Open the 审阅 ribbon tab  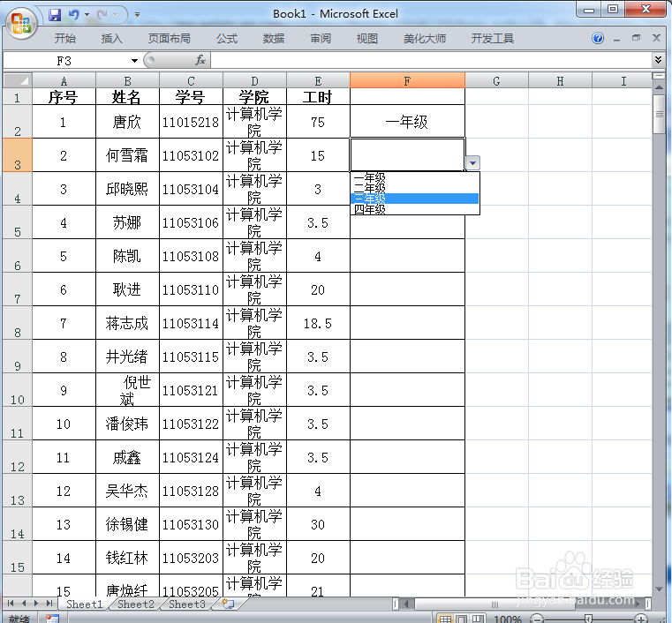[321, 39]
